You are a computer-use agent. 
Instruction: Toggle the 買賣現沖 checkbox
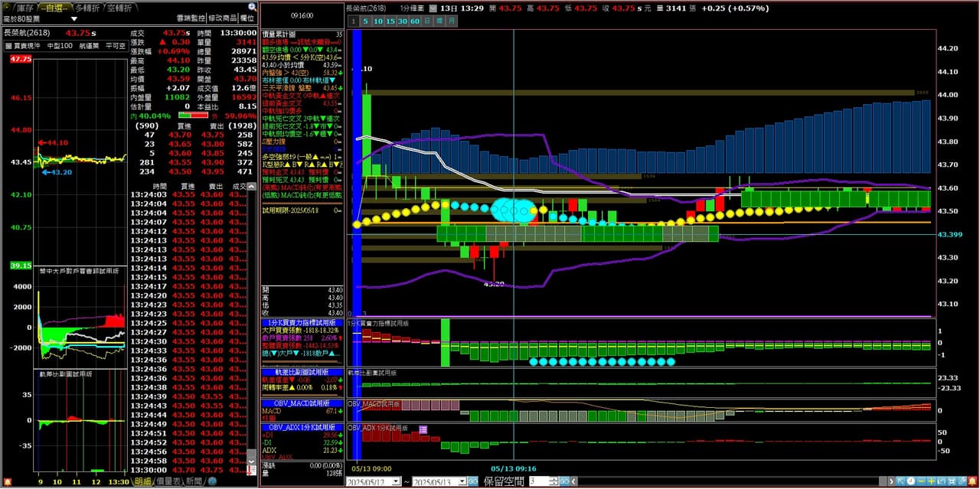(x=8, y=46)
